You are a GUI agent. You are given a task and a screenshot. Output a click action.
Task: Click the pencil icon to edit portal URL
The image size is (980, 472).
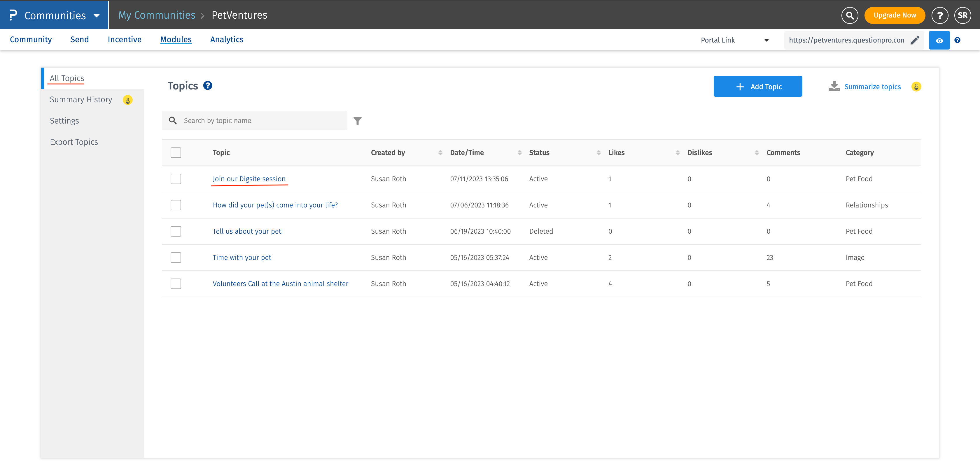coord(915,40)
